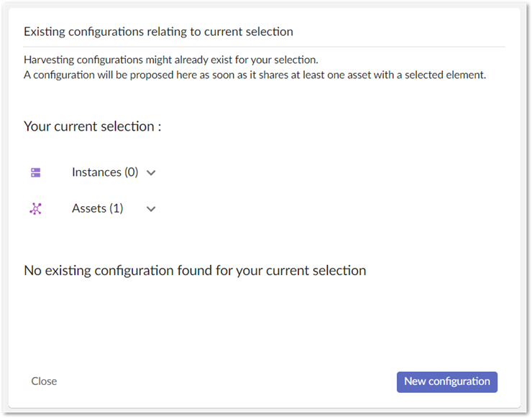Click the dialog title about existing configurations
The image size is (532, 418).
pyautogui.click(x=158, y=32)
